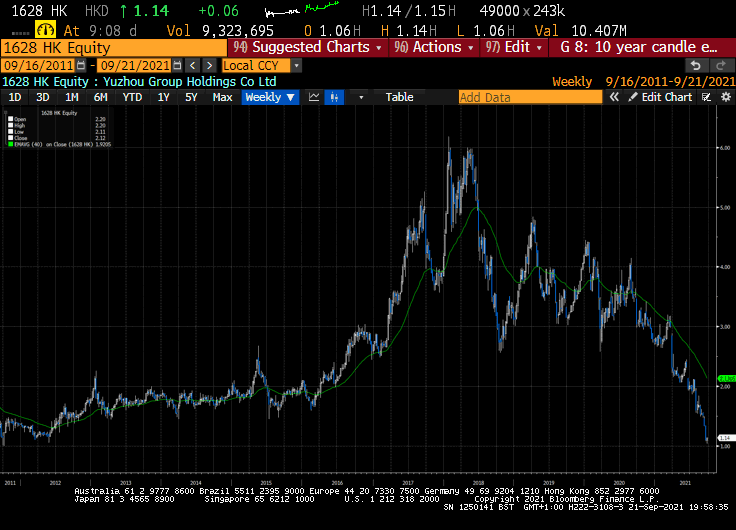Expand the chart type dropdown arrow
The width and height of the screenshot is (736, 530).
(x=361, y=98)
